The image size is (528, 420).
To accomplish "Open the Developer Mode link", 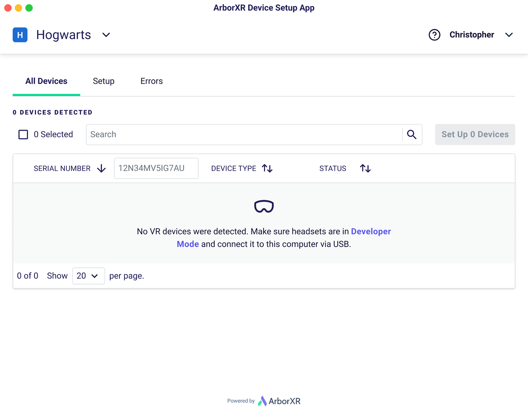I will pyautogui.click(x=371, y=231).
